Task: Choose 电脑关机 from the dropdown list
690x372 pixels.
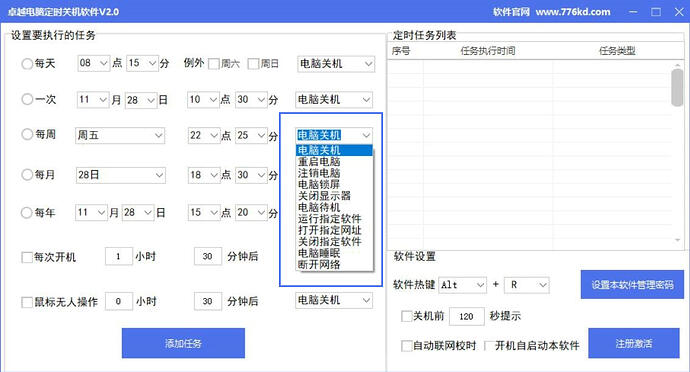Action: tap(334, 150)
